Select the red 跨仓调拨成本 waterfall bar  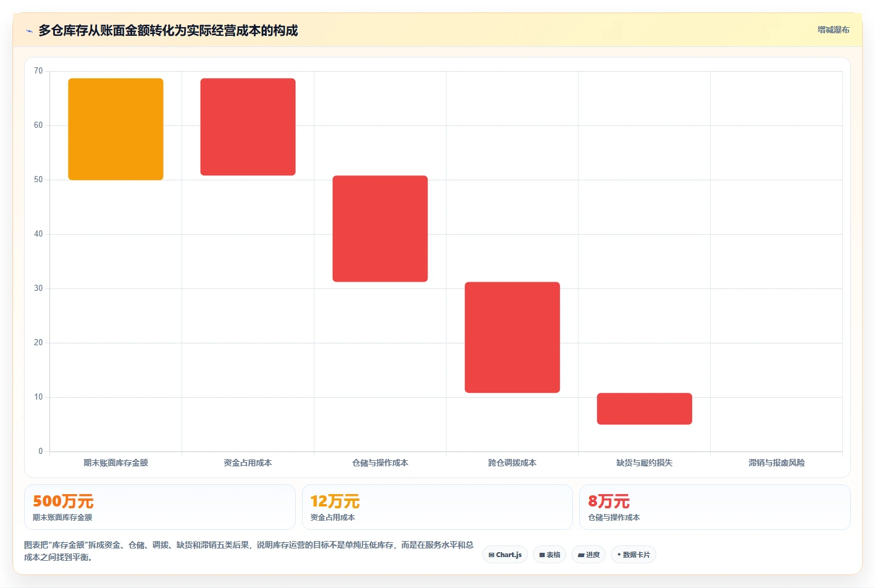(x=512, y=337)
